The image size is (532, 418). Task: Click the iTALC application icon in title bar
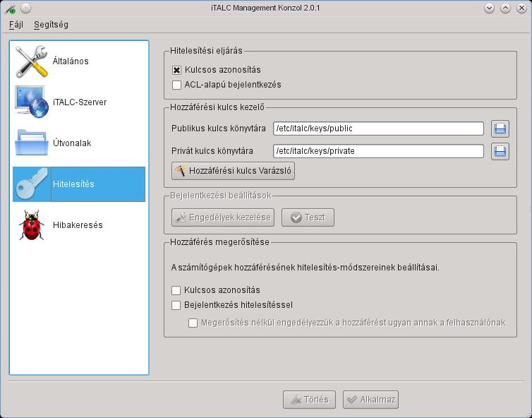(x=10, y=8)
